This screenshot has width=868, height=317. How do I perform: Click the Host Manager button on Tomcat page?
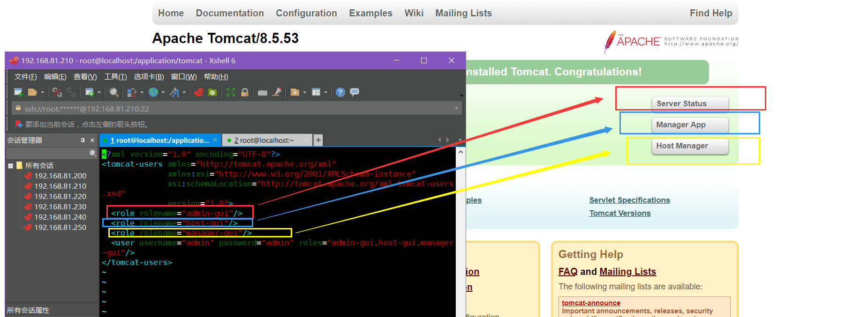pyautogui.click(x=690, y=146)
